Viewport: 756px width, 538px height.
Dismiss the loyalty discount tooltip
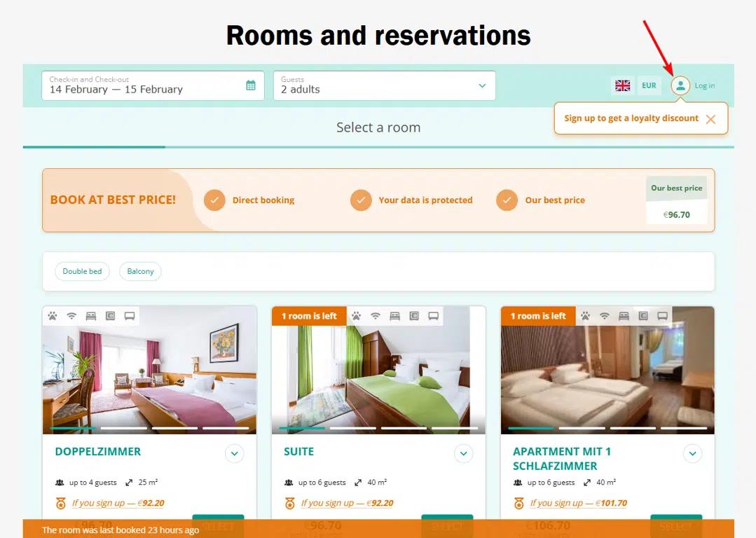point(710,119)
